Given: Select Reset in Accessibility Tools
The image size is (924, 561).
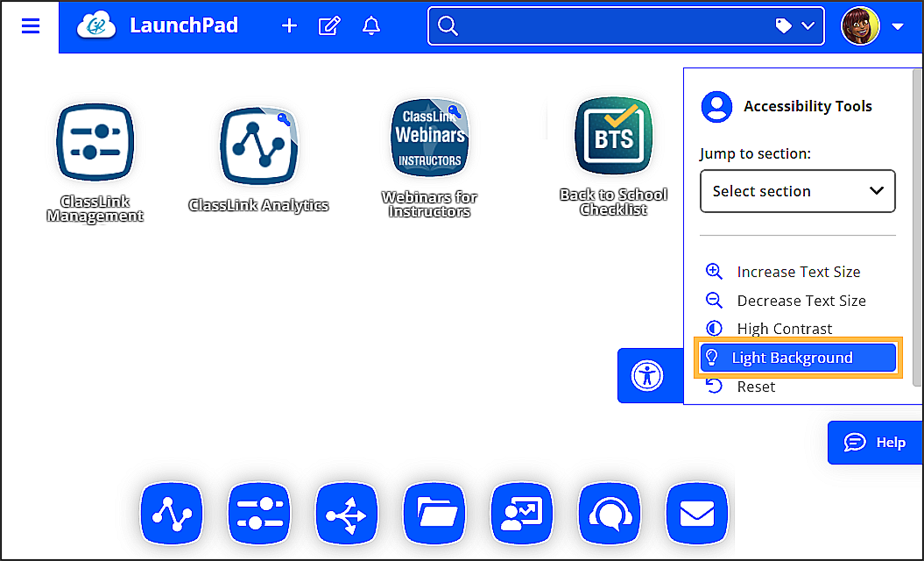Looking at the screenshot, I should click(756, 386).
